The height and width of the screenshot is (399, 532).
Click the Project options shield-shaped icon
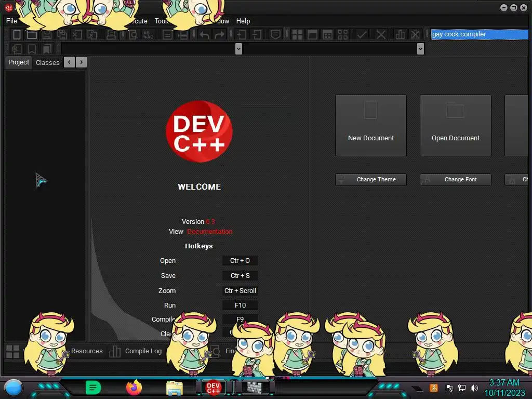tap(275, 35)
